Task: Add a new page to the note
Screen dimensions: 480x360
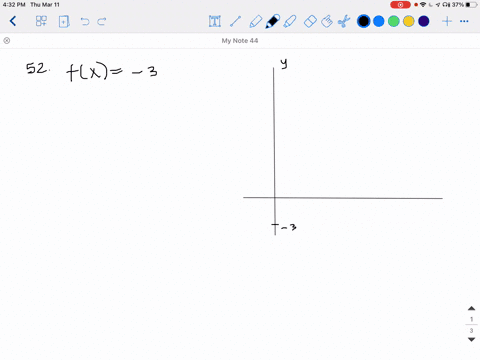Action: [64, 21]
